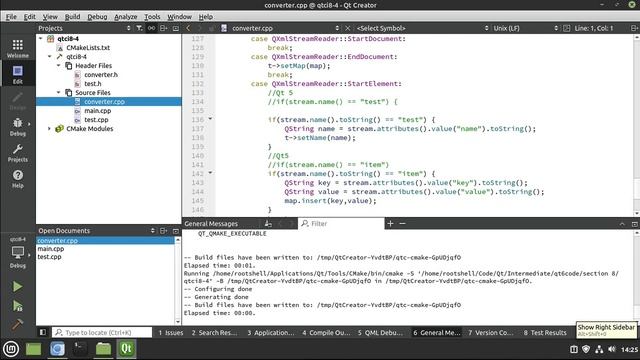Open the Linux Mint start menu
The height and width of the screenshot is (360, 640).
(11, 349)
